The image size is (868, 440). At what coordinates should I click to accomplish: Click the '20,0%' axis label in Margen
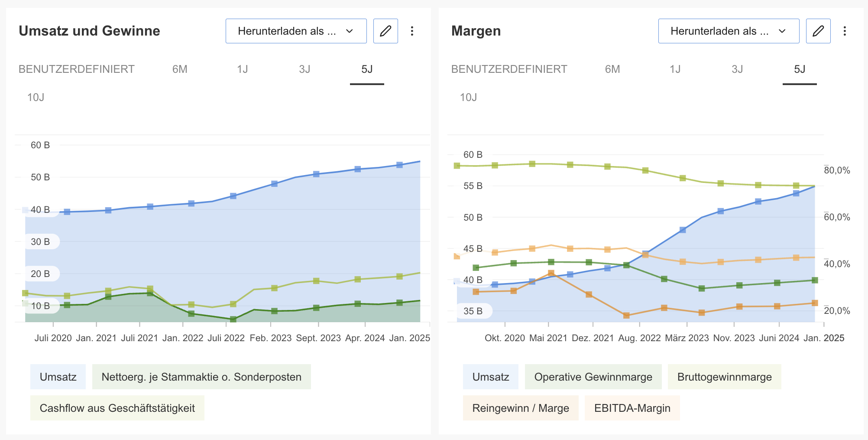837,311
